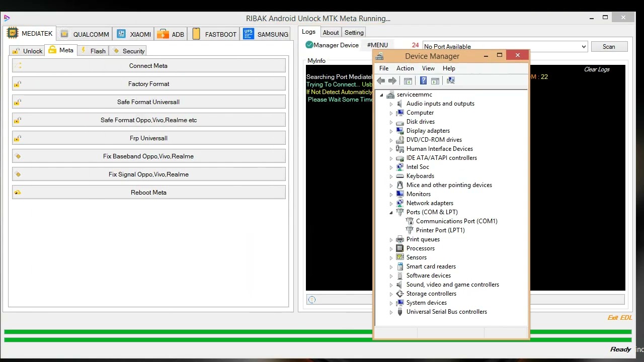Collapse the Ports (COM & LPT) node
Image resolution: width=644 pixels, height=362 pixels.
point(391,213)
